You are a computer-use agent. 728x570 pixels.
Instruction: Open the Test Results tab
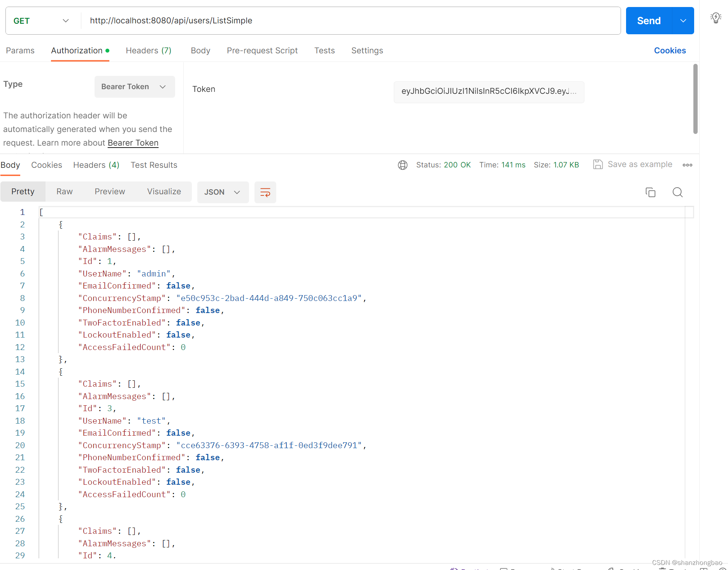click(x=154, y=165)
